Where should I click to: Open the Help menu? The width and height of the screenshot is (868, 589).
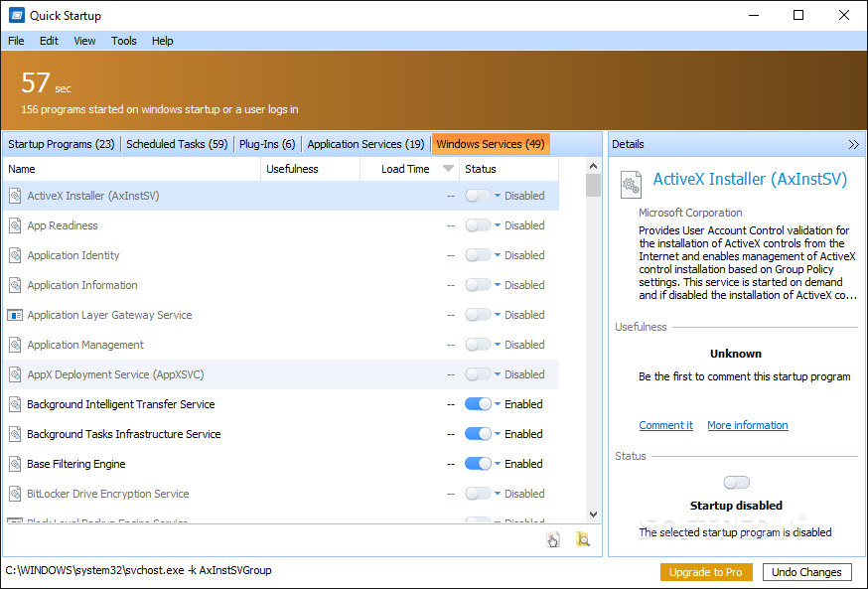pos(162,41)
